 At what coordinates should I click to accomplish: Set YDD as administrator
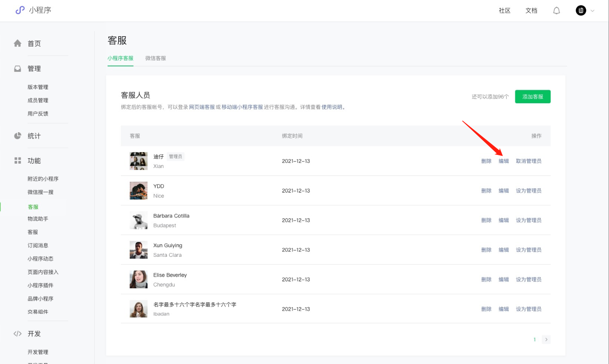point(529,191)
